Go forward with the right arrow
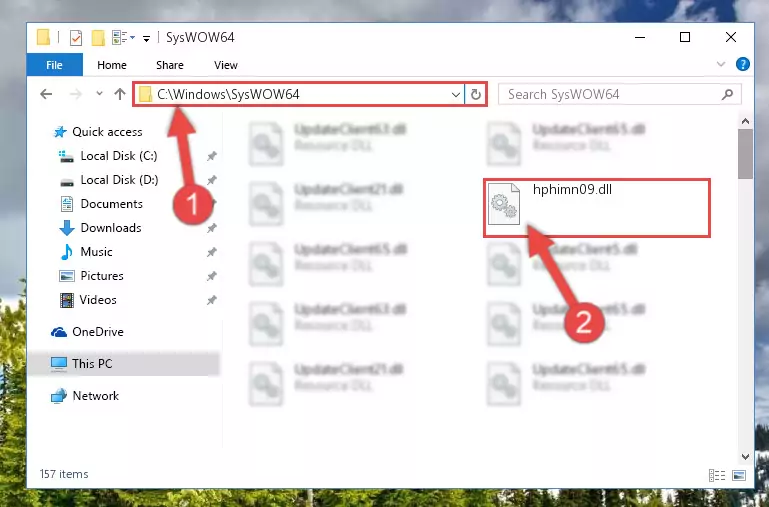The height and width of the screenshot is (507, 769). (76, 94)
